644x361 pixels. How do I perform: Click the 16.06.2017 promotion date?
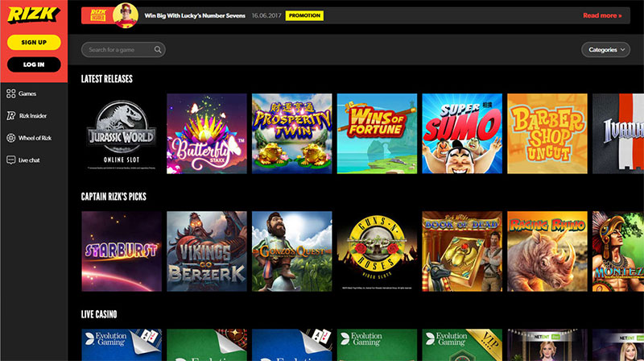tap(266, 15)
